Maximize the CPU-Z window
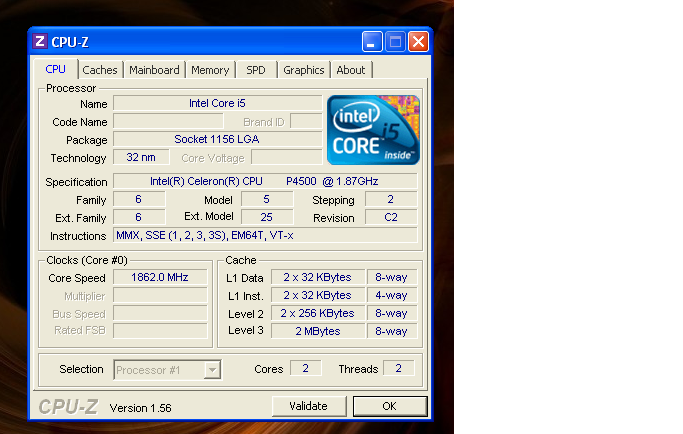Screen dimensions: 683x434 click(395, 42)
